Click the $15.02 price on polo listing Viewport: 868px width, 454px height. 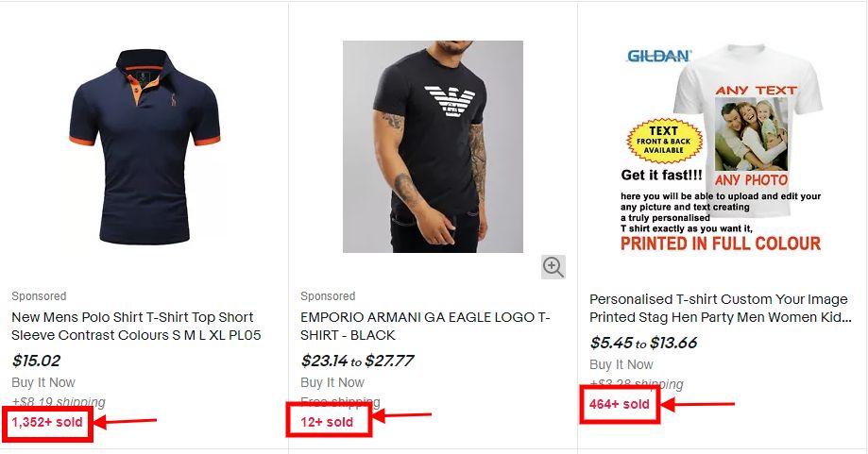point(36,361)
